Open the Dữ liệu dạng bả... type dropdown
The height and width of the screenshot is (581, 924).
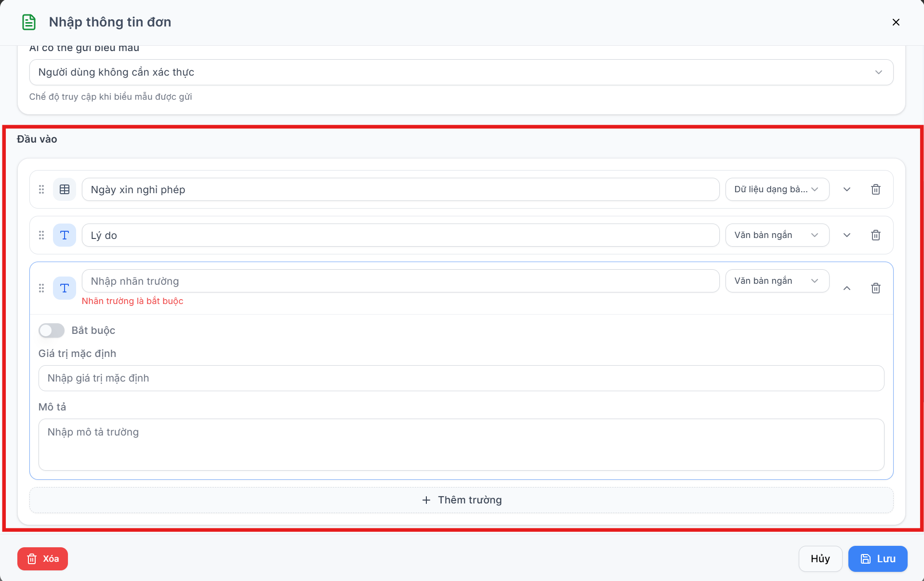pos(777,189)
